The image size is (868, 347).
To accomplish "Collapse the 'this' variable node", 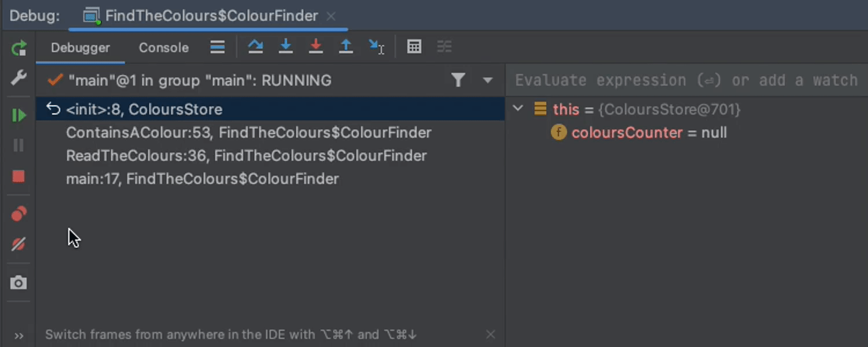I will [x=518, y=109].
